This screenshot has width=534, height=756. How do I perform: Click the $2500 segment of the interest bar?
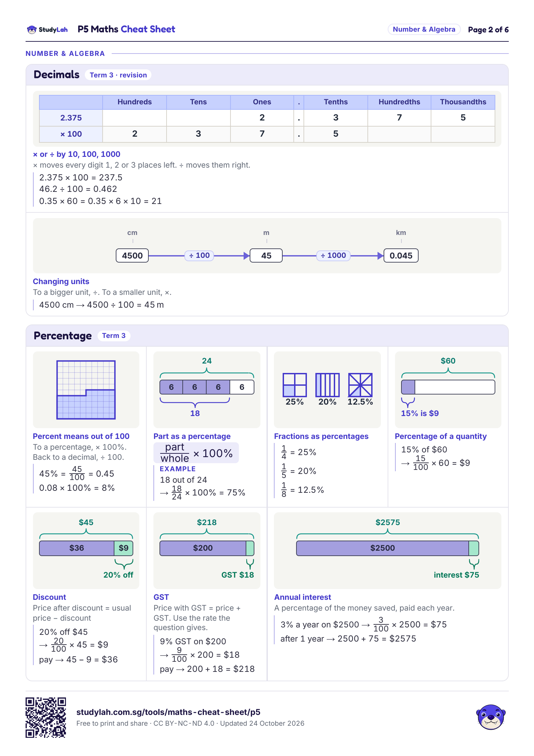383,548
